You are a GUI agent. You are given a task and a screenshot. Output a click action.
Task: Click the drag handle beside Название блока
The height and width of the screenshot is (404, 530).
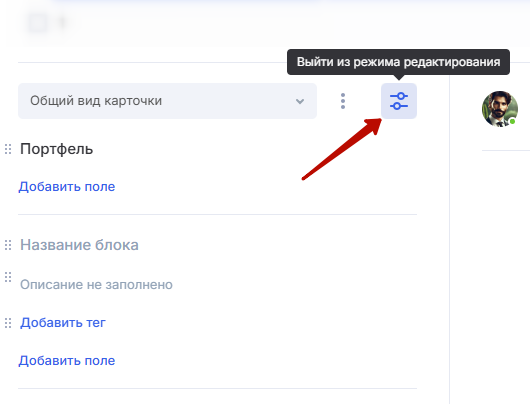(8, 245)
